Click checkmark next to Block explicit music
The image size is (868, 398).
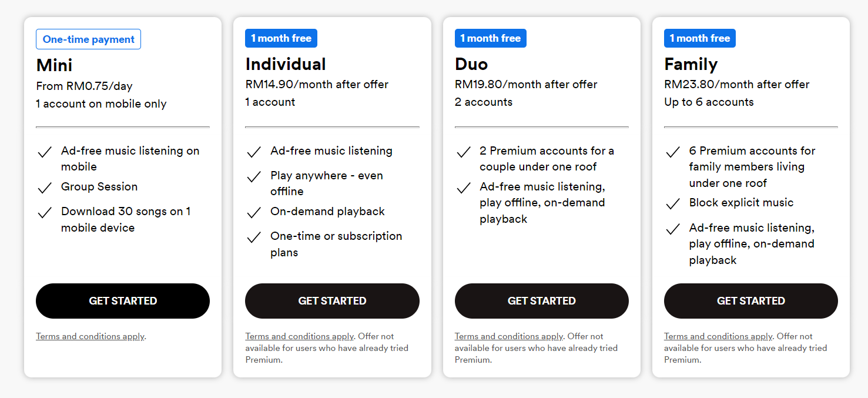(673, 204)
